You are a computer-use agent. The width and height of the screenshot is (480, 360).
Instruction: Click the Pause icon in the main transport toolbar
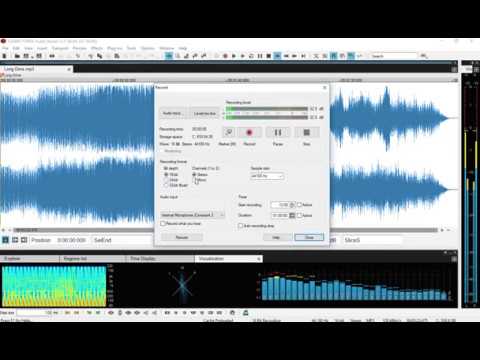[x=260, y=56]
